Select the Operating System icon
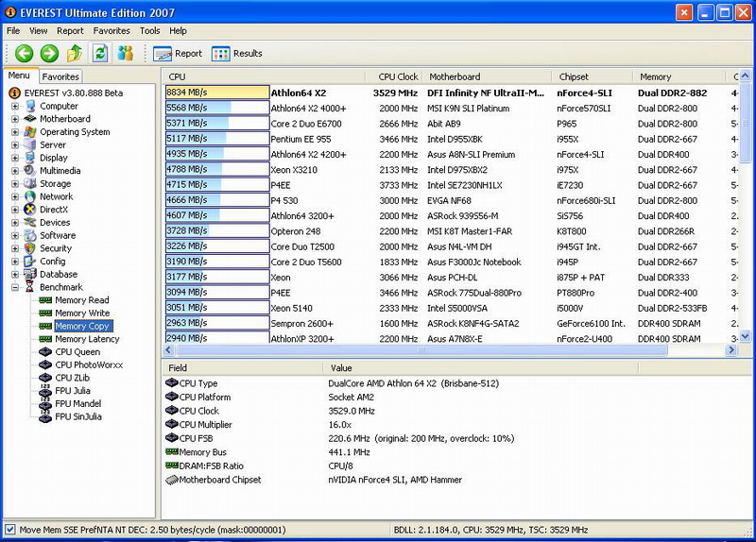 click(x=30, y=131)
